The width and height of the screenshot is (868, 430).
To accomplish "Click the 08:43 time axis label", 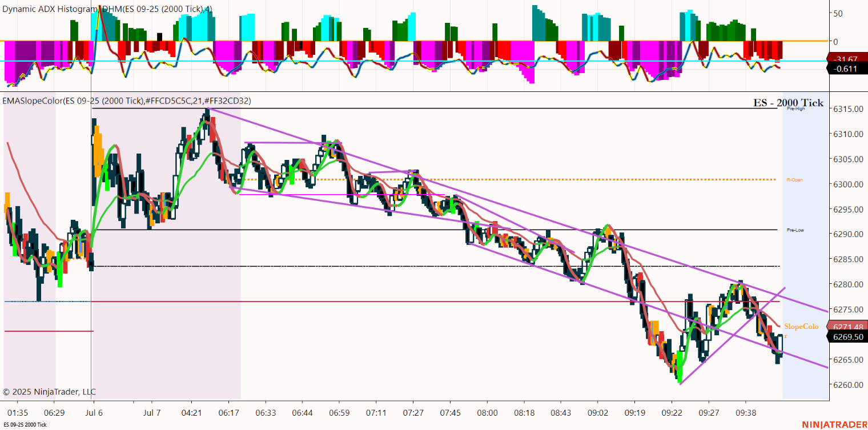I will (x=561, y=412).
